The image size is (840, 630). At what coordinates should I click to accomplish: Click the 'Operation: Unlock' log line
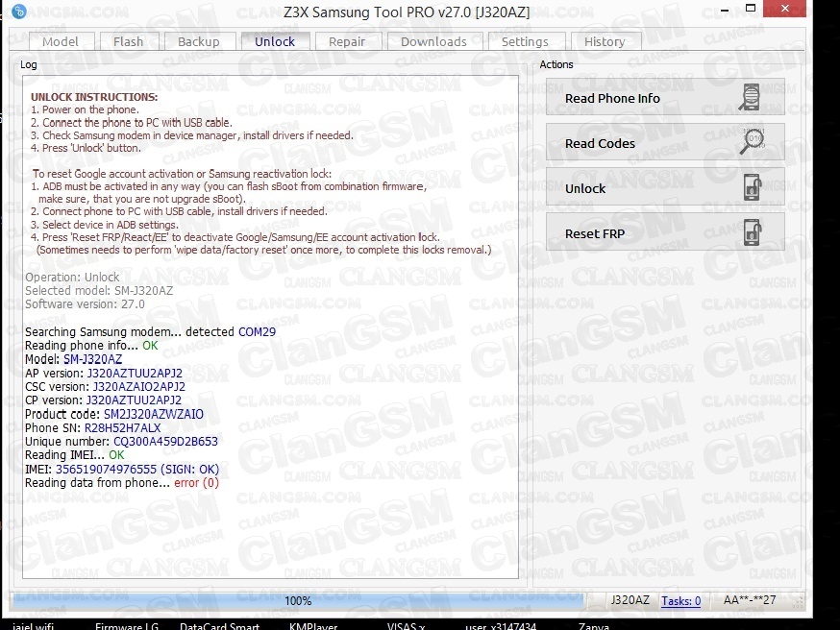(x=72, y=278)
